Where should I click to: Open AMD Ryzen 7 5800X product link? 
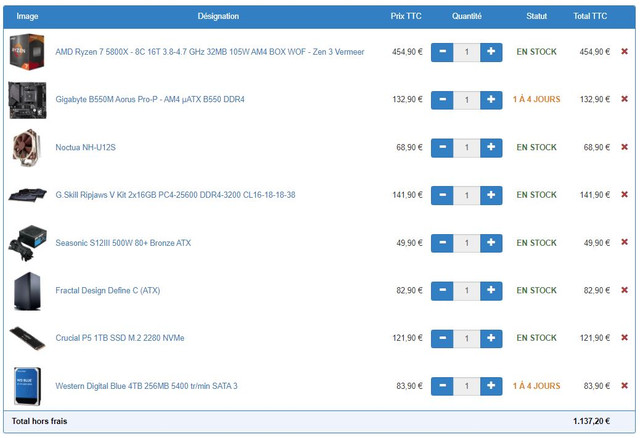[209, 51]
